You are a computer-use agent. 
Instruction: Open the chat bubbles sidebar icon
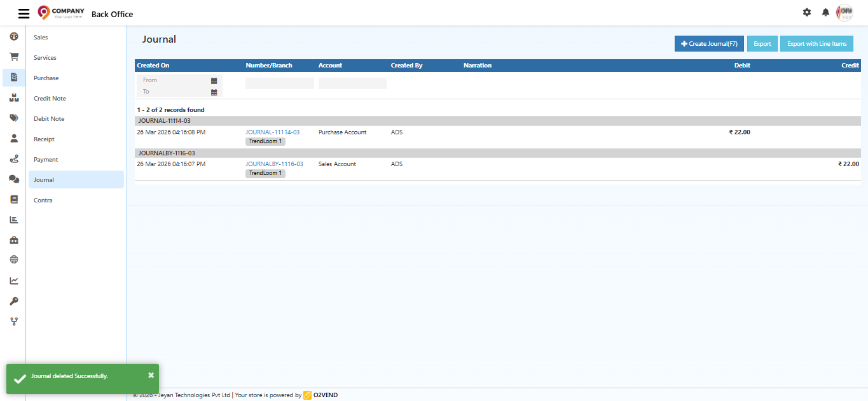[13, 179]
